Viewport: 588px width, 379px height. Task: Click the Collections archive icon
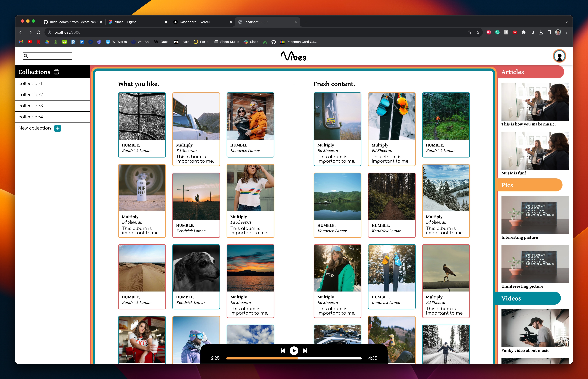click(56, 72)
